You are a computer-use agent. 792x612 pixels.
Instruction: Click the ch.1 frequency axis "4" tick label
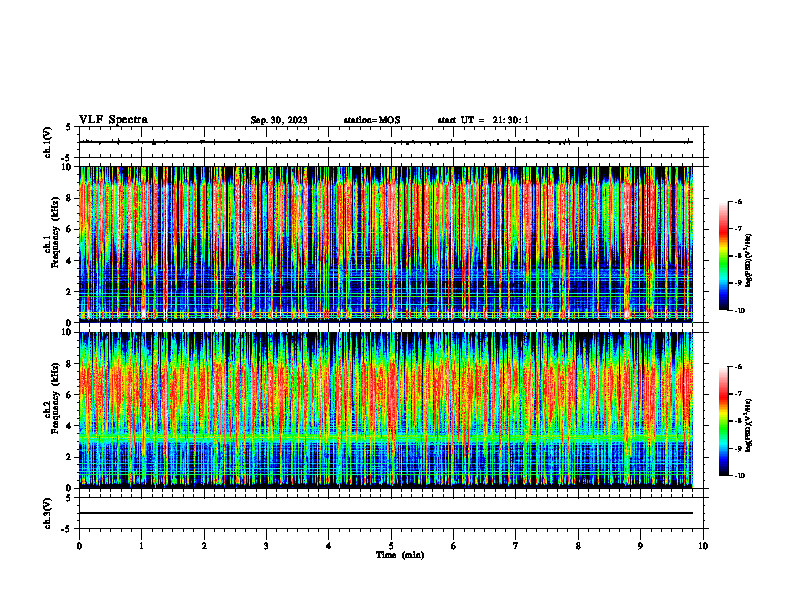point(70,261)
